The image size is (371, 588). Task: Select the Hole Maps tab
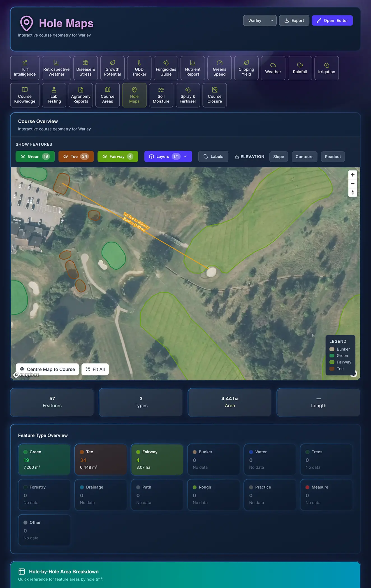(x=134, y=95)
